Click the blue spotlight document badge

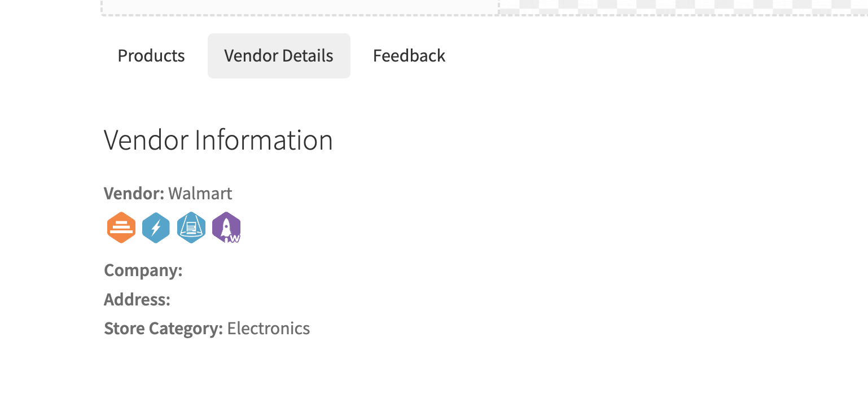pos(191,228)
